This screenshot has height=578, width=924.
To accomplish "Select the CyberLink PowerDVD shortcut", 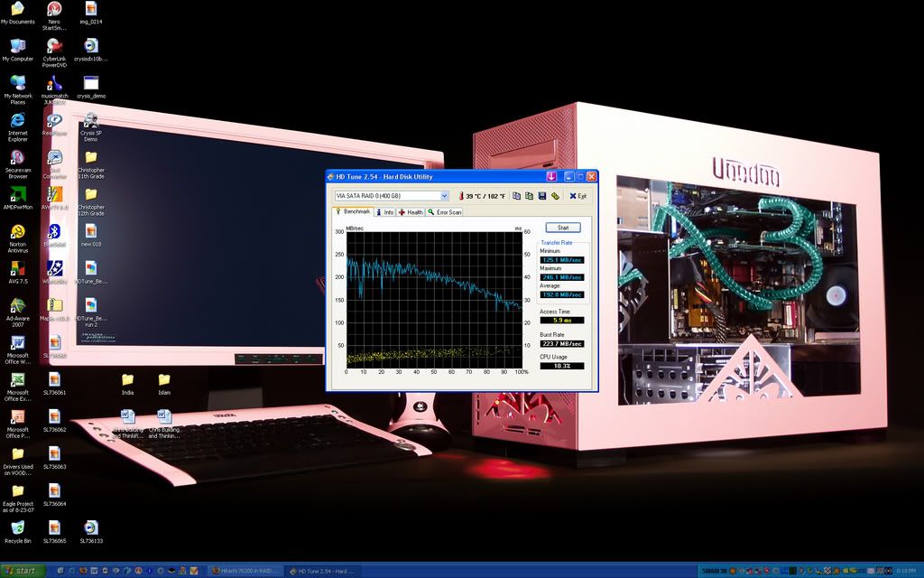I will tap(54, 53).
